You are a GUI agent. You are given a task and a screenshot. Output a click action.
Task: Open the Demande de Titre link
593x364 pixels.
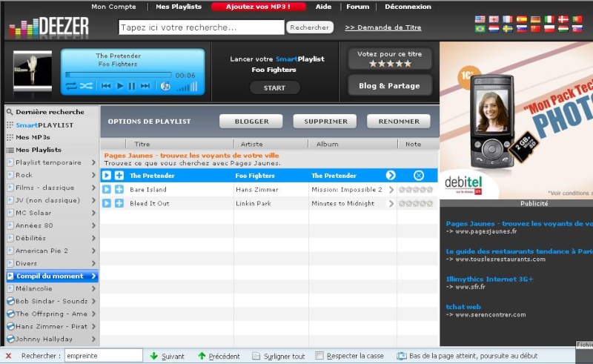(383, 27)
